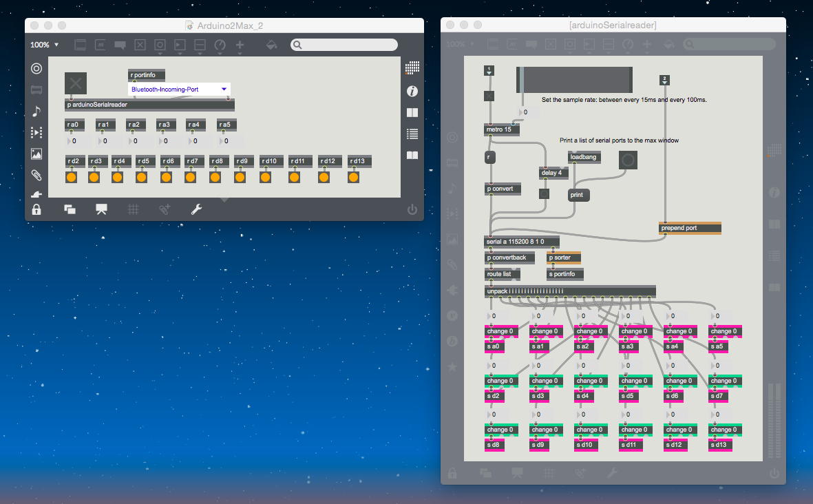Toggle the LED under r d7
The width and height of the screenshot is (813, 504).
190,178
